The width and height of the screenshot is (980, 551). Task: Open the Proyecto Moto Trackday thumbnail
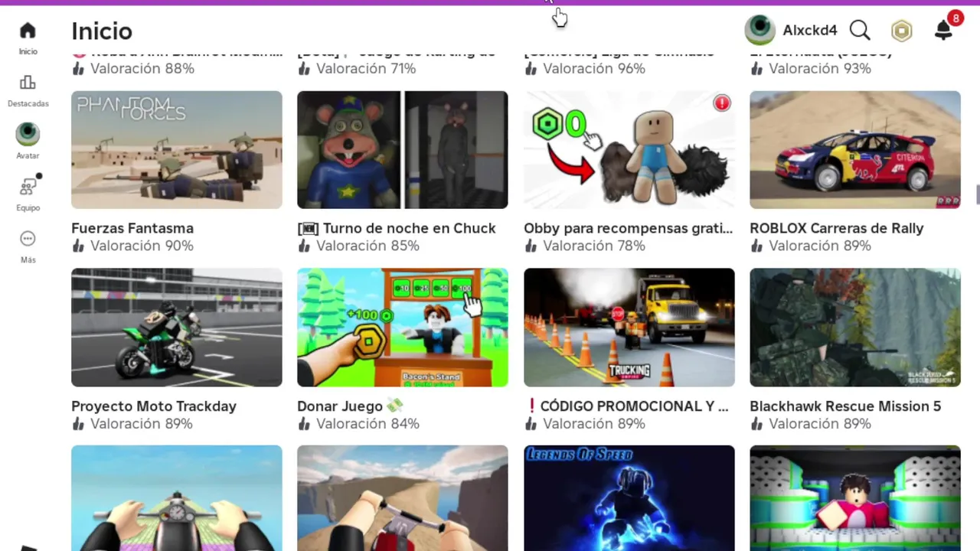177,328
